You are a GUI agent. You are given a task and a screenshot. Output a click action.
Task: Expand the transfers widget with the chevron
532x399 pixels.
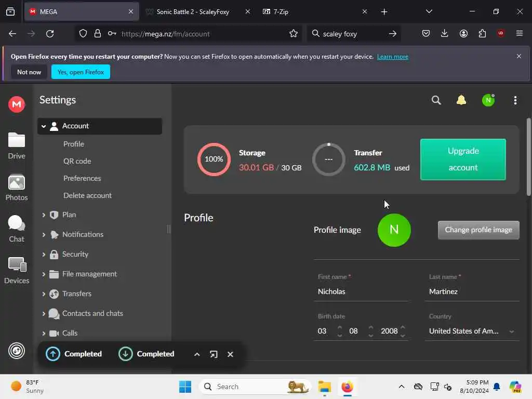pos(197,354)
